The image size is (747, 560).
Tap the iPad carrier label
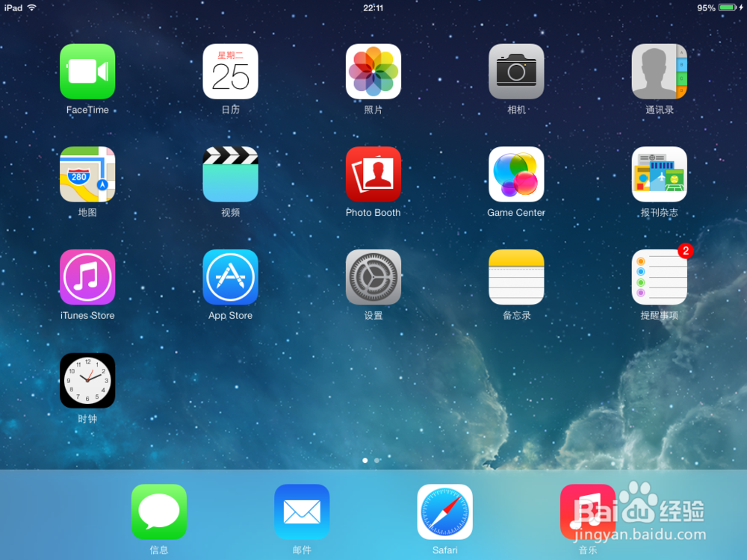click(x=13, y=8)
